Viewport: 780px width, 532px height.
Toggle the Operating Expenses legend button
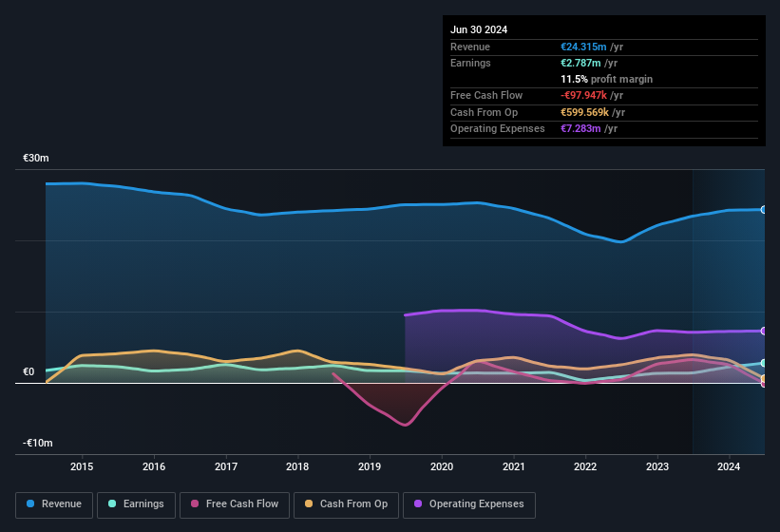468,504
